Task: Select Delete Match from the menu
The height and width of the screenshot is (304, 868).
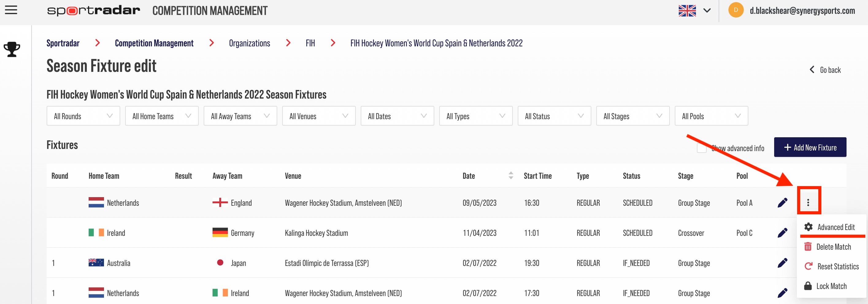Action: point(831,247)
